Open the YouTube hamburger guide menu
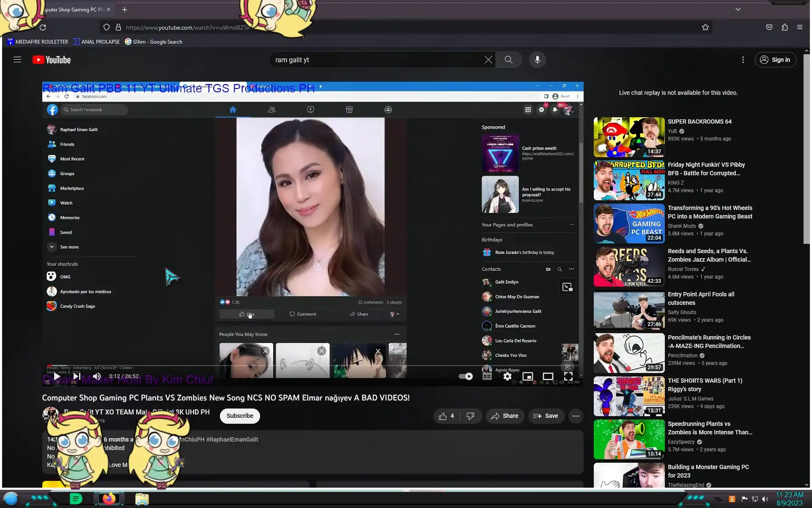 (x=17, y=60)
